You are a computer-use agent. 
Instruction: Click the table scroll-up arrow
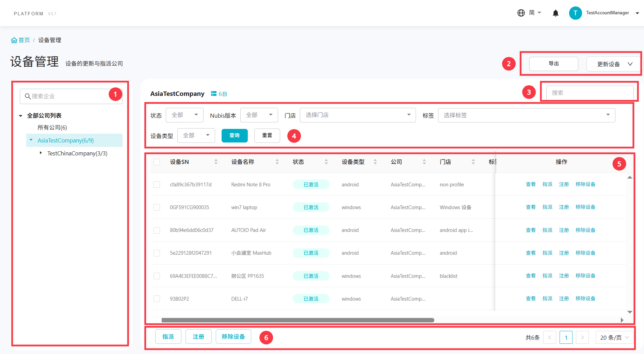click(x=630, y=177)
